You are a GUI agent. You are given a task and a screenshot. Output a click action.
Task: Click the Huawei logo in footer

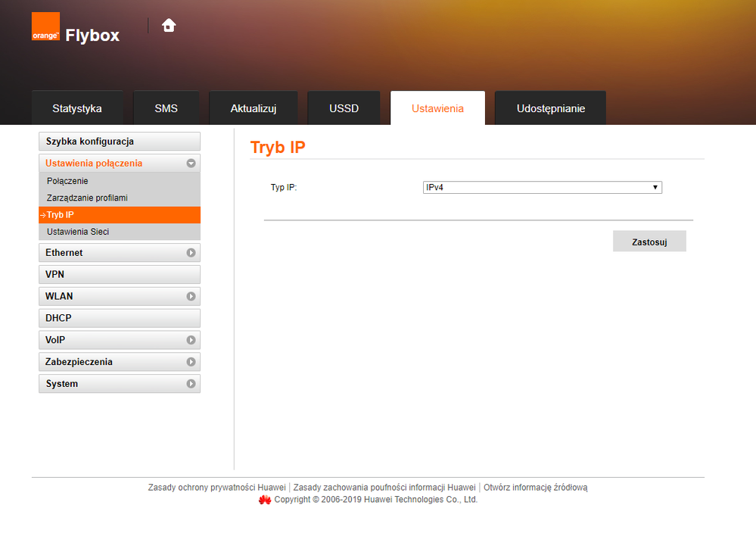click(x=265, y=500)
